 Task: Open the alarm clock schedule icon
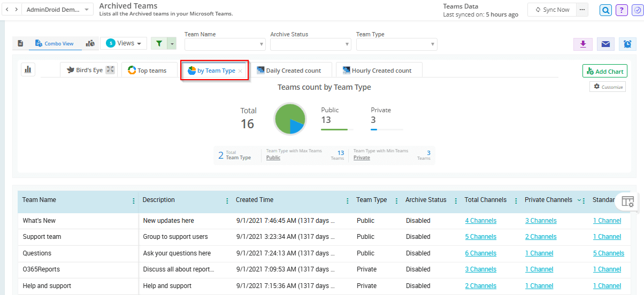coord(627,44)
